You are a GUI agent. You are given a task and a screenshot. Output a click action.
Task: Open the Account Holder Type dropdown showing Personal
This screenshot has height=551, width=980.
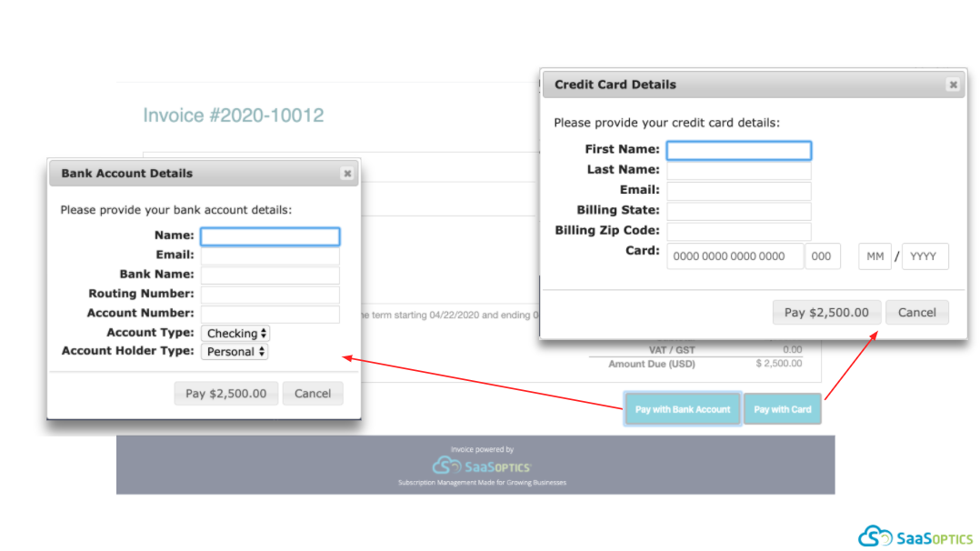click(x=235, y=352)
